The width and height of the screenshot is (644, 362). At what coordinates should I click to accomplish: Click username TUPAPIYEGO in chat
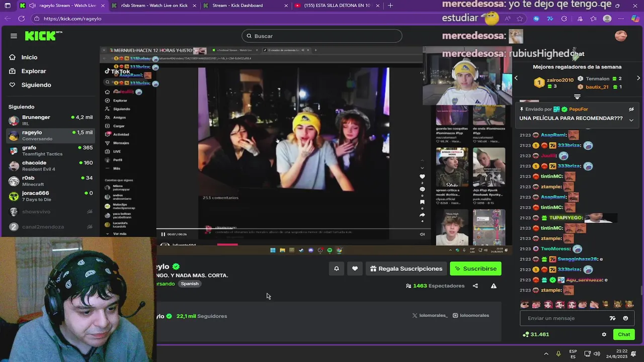tap(566, 218)
